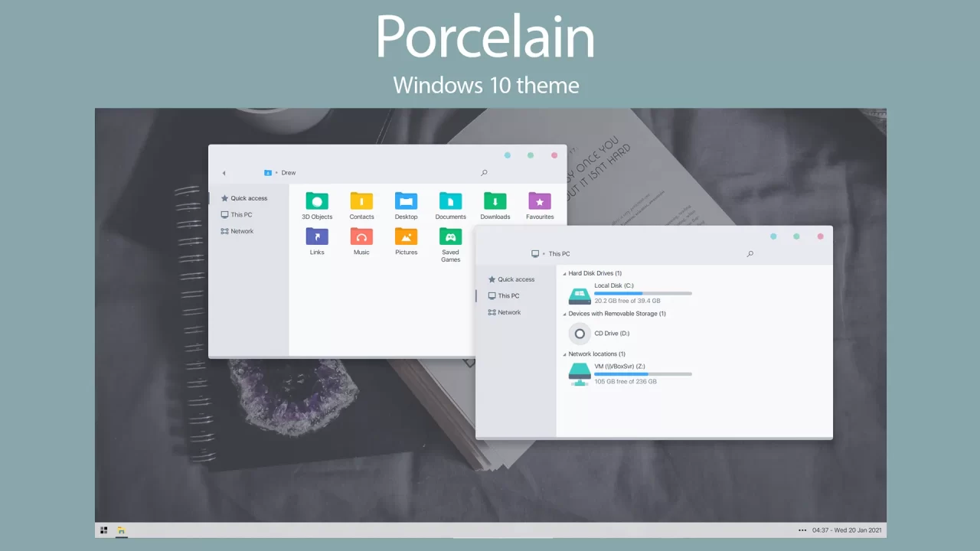The image size is (980, 551).
Task: Select the CD Drive (D:) icon
Action: (x=580, y=334)
